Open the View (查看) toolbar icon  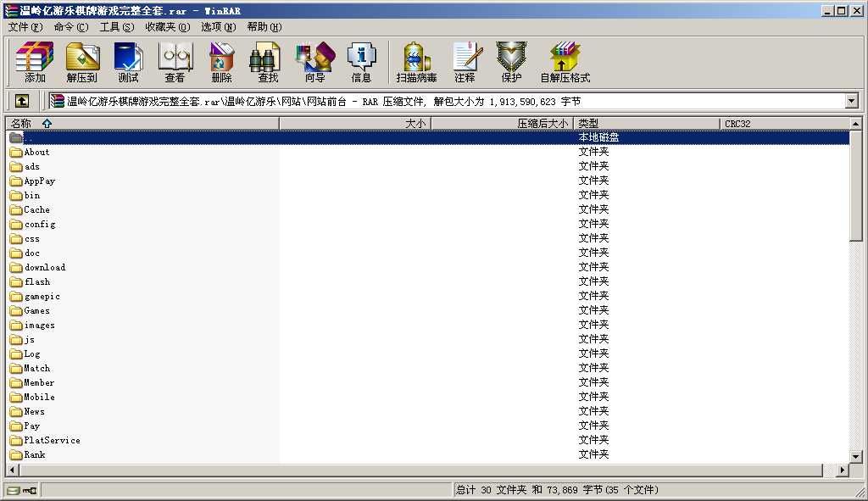pyautogui.click(x=175, y=61)
